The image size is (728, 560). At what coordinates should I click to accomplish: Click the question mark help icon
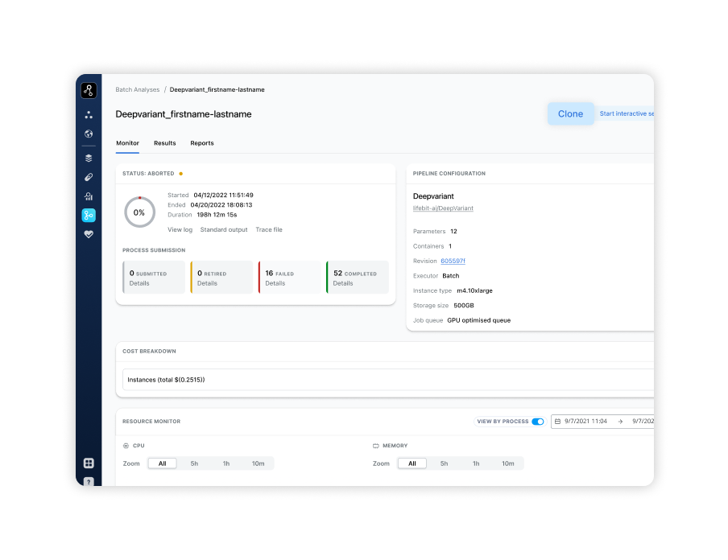[x=89, y=481]
